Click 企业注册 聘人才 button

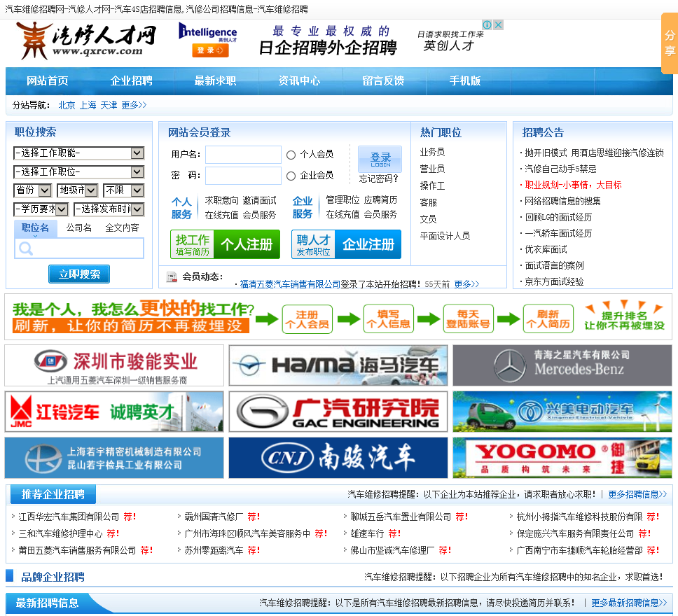pos(346,245)
